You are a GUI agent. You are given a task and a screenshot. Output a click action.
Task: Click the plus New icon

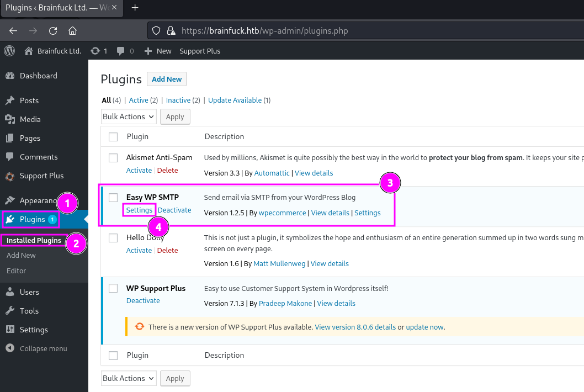click(148, 51)
